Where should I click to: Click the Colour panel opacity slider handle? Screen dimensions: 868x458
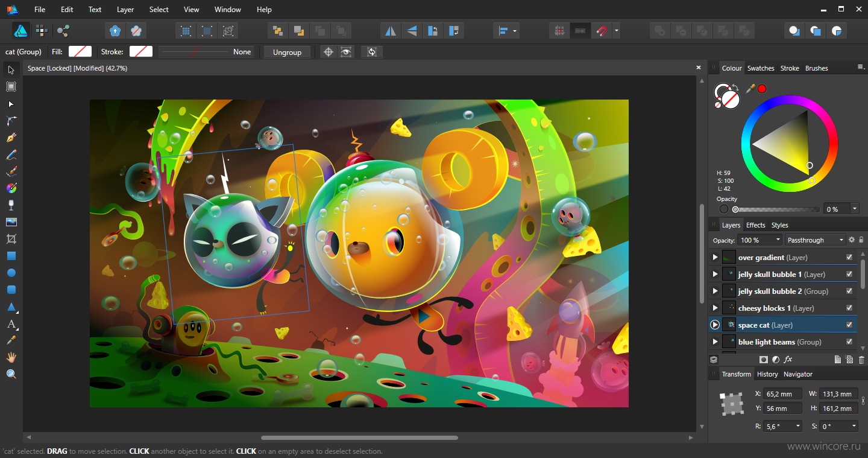point(735,209)
